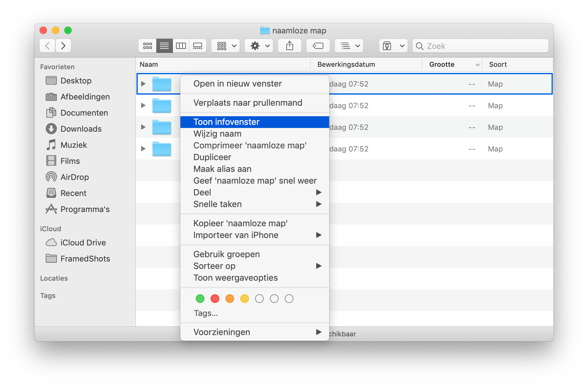
Task: Select the third folder icon in list
Action: tap(162, 127)
